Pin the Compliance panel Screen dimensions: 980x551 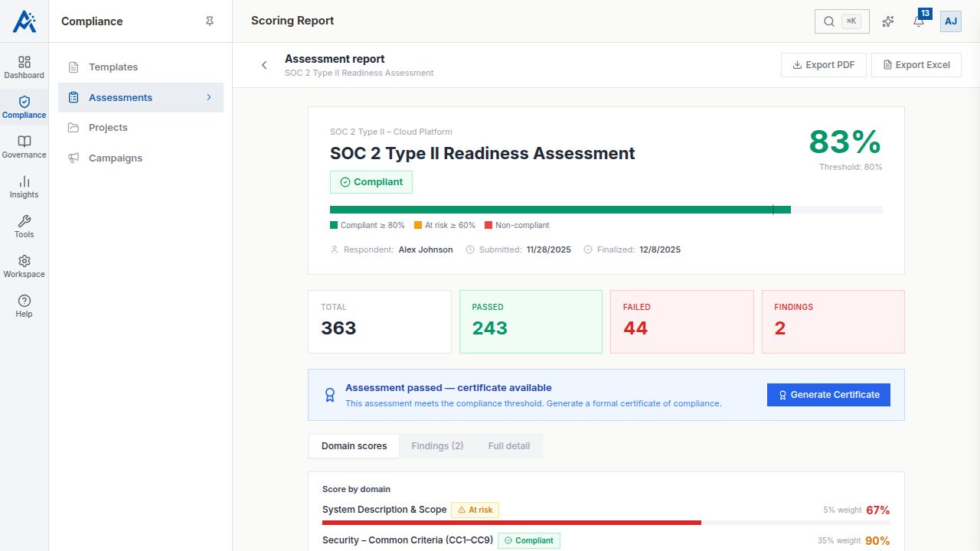210,21
